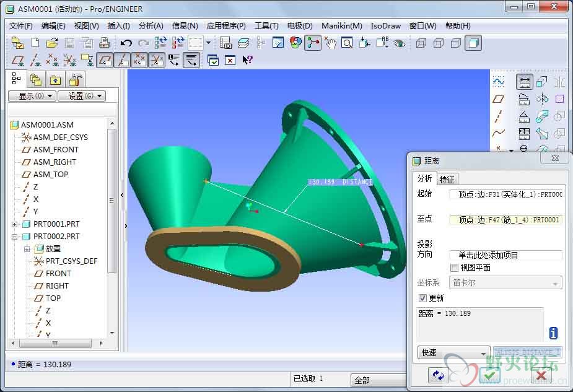Open the 分析(A) menu
Image resolution: width=573 pixels, height=392 pixels.
click(151, 26)
